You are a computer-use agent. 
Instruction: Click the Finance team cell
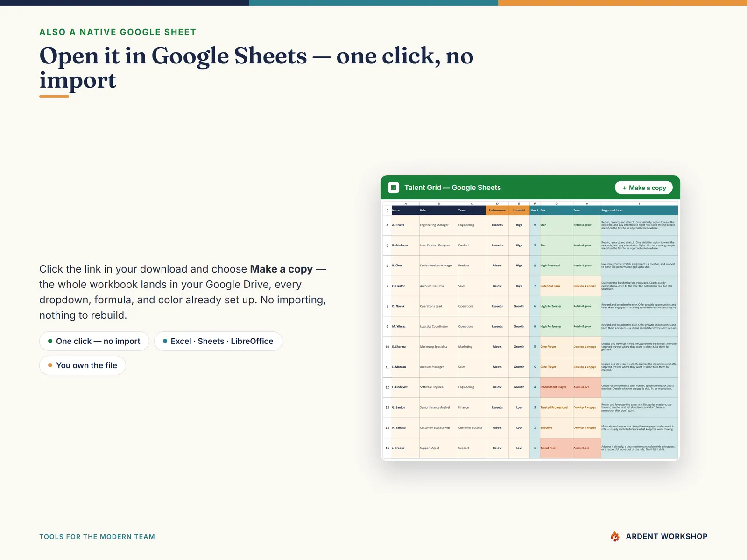point(472,408)
